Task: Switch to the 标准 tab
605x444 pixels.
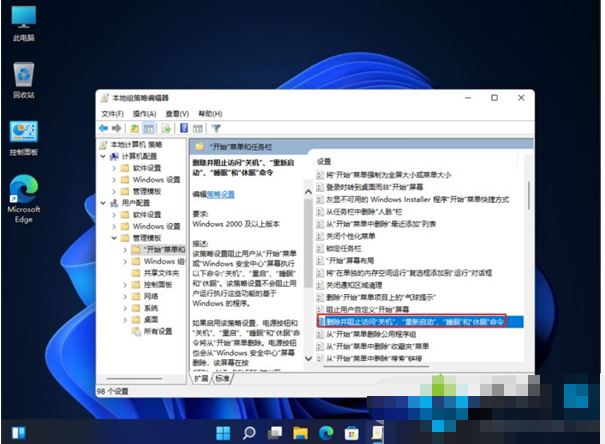Action: click(x=222, y=379)
